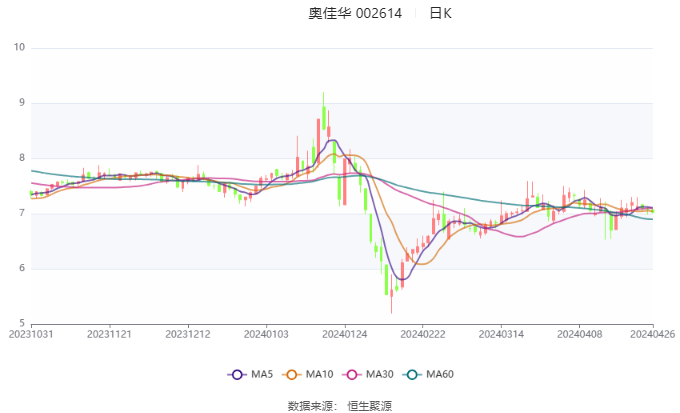Click the lowest candlestick near 5.2

392,294
